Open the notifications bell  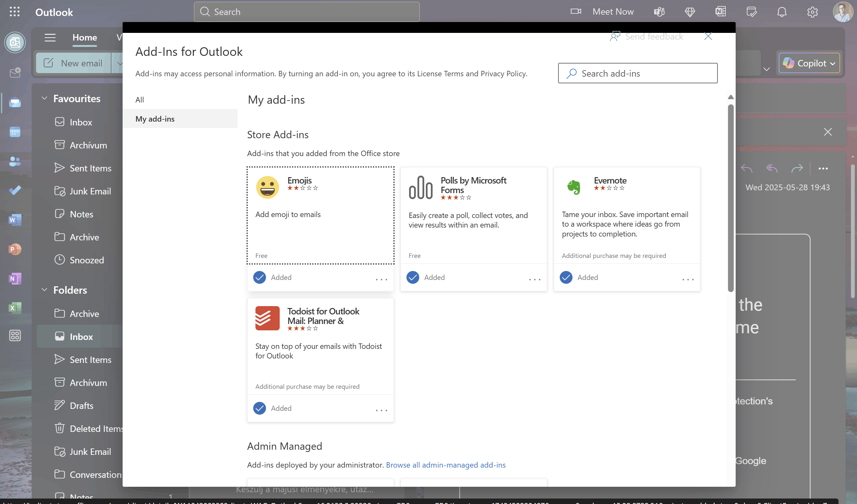[782, 11]
